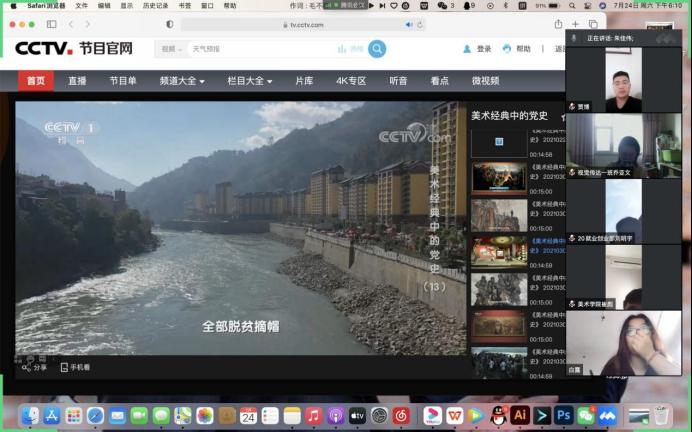Toggle the microphone icon in meeting speaker bar
Screen dimensions: 692x432
point(574,38)
